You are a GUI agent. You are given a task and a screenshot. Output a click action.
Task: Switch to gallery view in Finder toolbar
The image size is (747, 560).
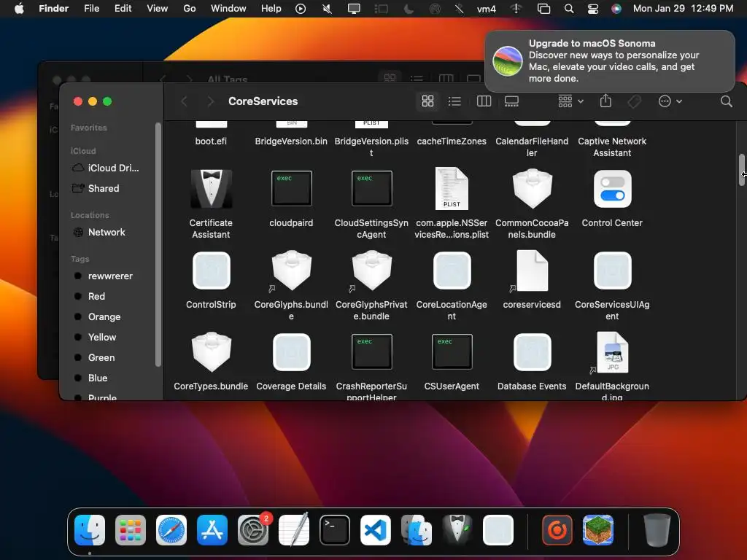511,101
